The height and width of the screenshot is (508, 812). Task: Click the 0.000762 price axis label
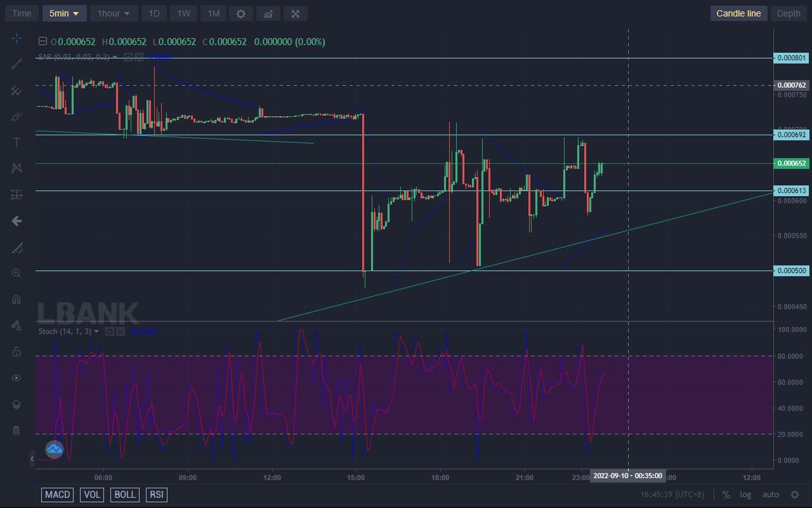click(791, 85)
